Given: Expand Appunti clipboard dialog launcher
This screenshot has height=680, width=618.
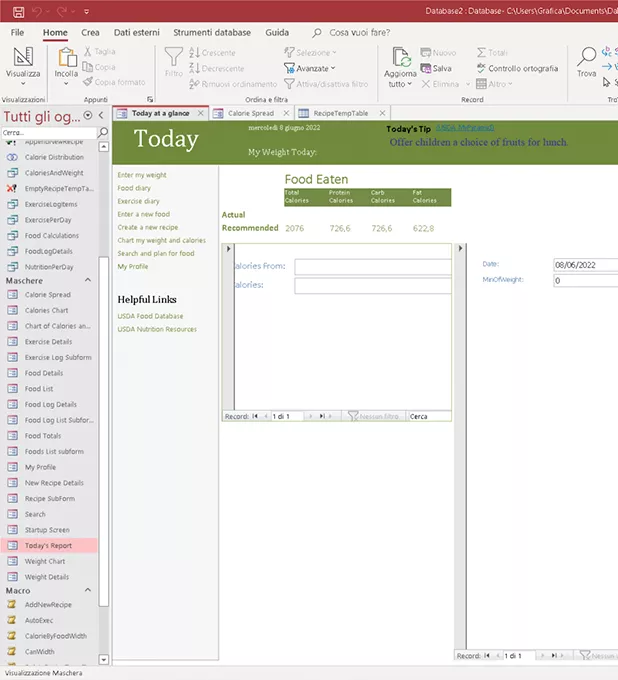Looking at the screenshot, I should click(150, 99).
